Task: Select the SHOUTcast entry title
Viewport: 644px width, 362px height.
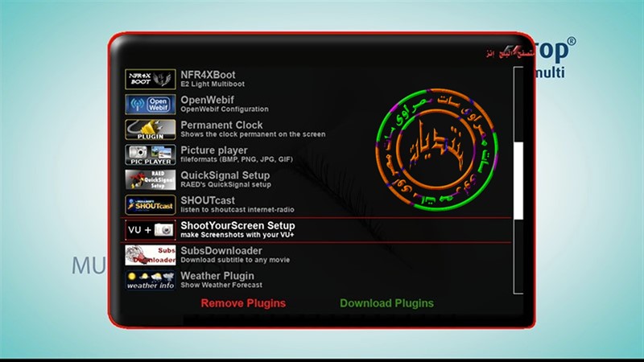Action: tap(208, 200)
